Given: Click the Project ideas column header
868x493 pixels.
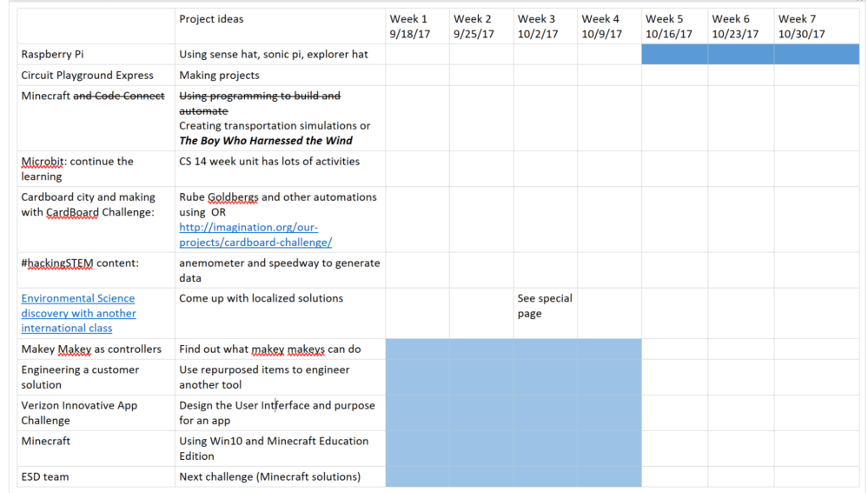Looking at the screenshot, I should click(211, 19).
